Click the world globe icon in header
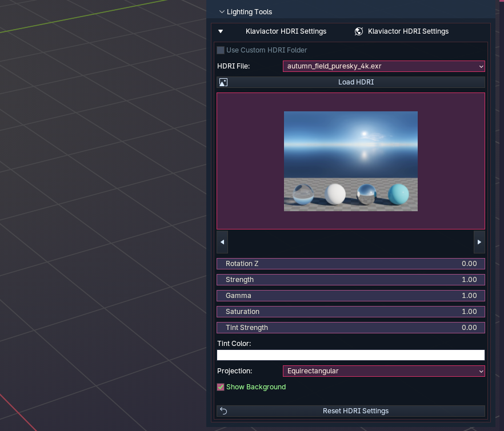Viewport: 504px width, 431px height. 359,31
